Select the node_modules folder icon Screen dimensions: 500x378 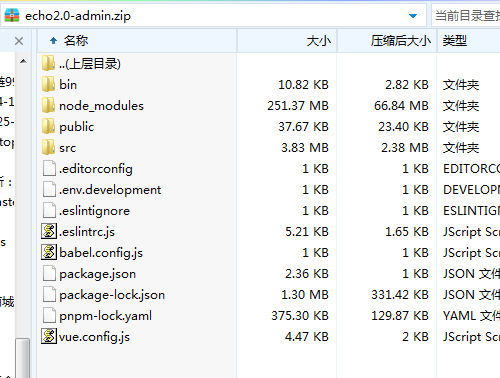coord(49,105)
